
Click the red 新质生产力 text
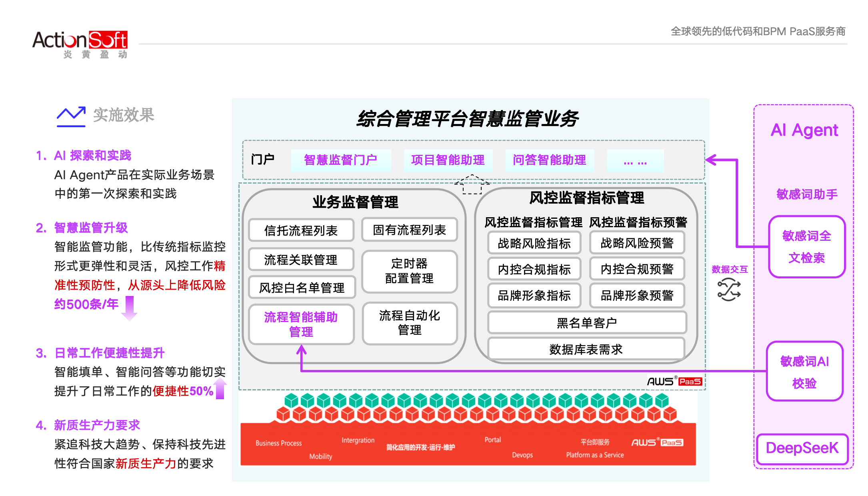[x=146, y=463]
